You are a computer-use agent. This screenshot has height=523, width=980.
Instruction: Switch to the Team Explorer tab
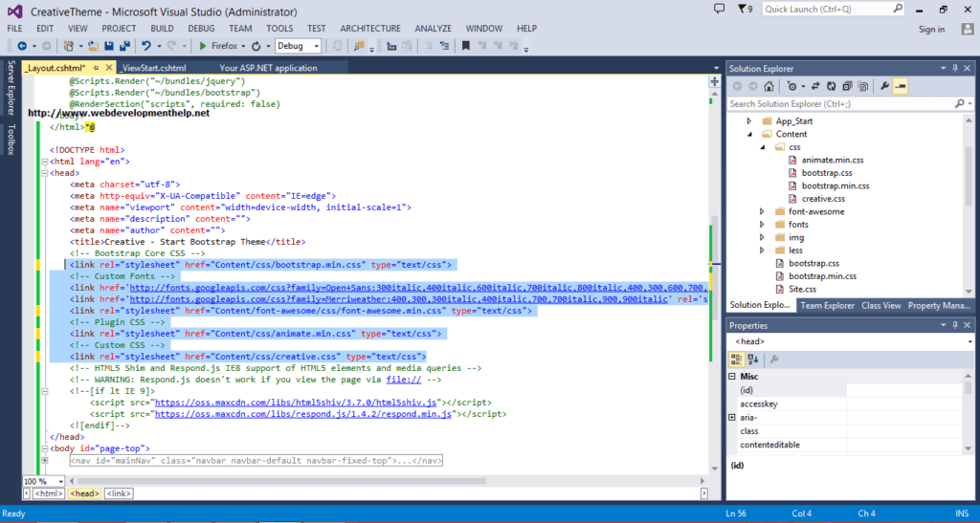tap(827, 305)
